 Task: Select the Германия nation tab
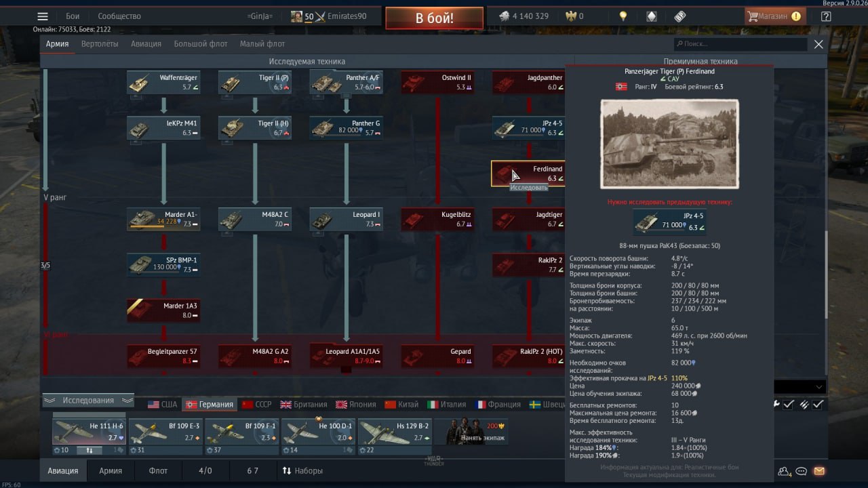pyautogui.click(x=210, y=405)
